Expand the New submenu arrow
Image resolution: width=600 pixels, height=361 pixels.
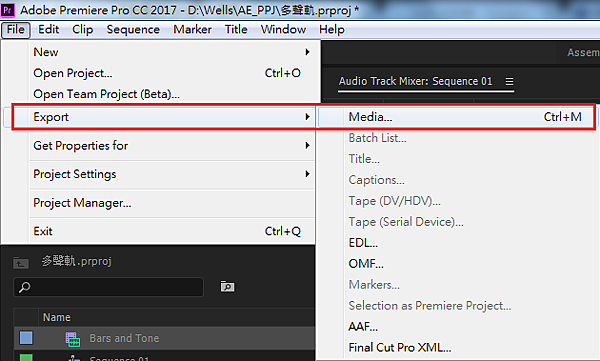point(307,52)
